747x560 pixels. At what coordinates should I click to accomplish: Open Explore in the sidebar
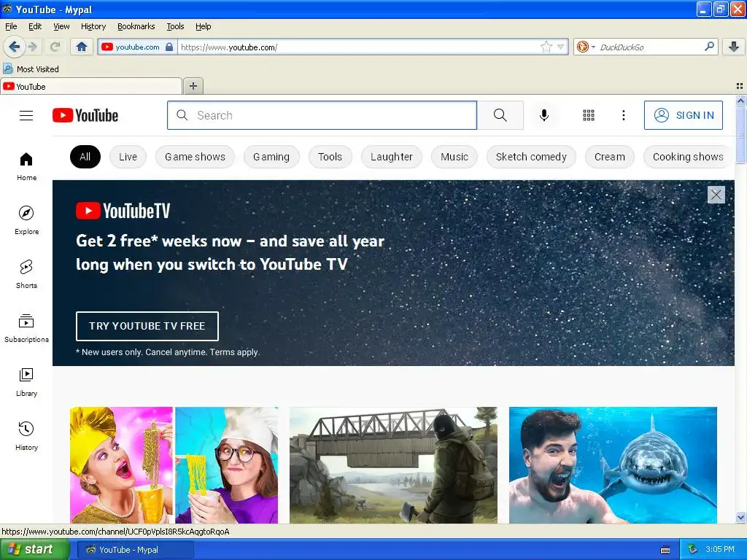(26, 220)
